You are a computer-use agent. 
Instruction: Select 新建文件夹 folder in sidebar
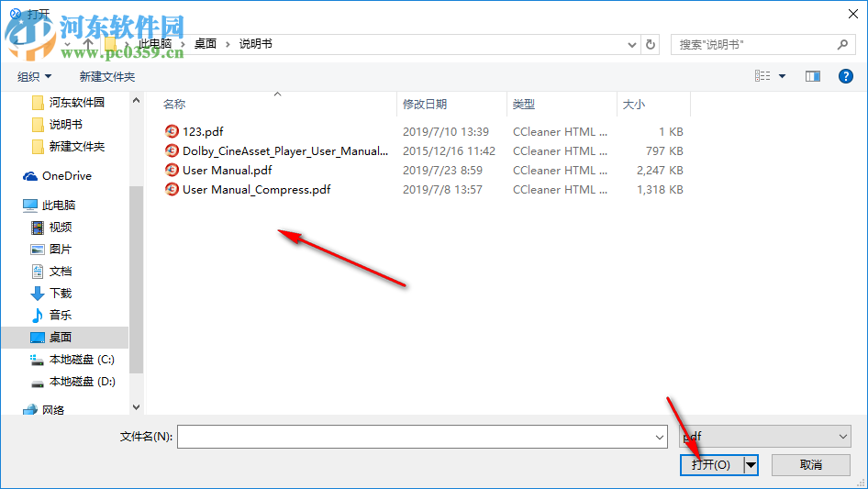coord(76,147)
